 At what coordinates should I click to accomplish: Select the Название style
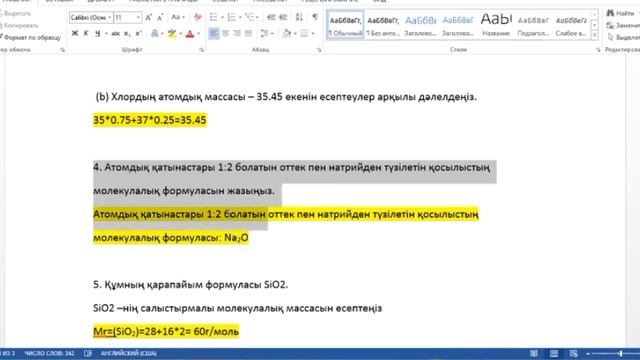(496, 25)
